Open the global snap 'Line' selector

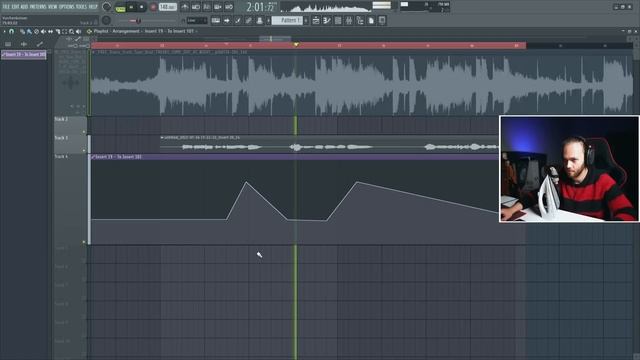click(x=197, y=20)
